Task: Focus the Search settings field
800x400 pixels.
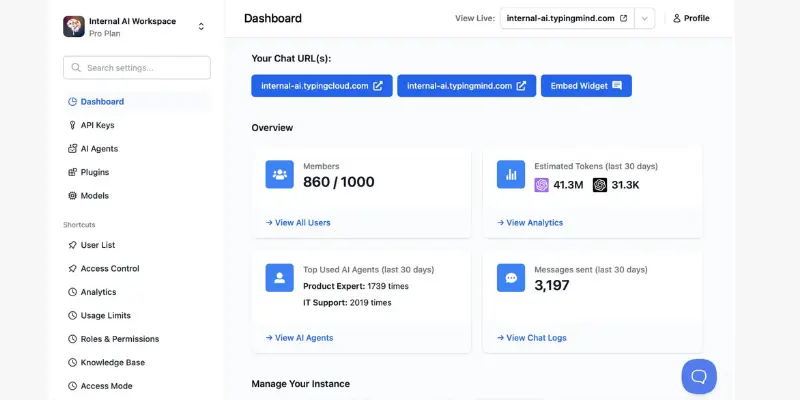Action: point(137,68)
